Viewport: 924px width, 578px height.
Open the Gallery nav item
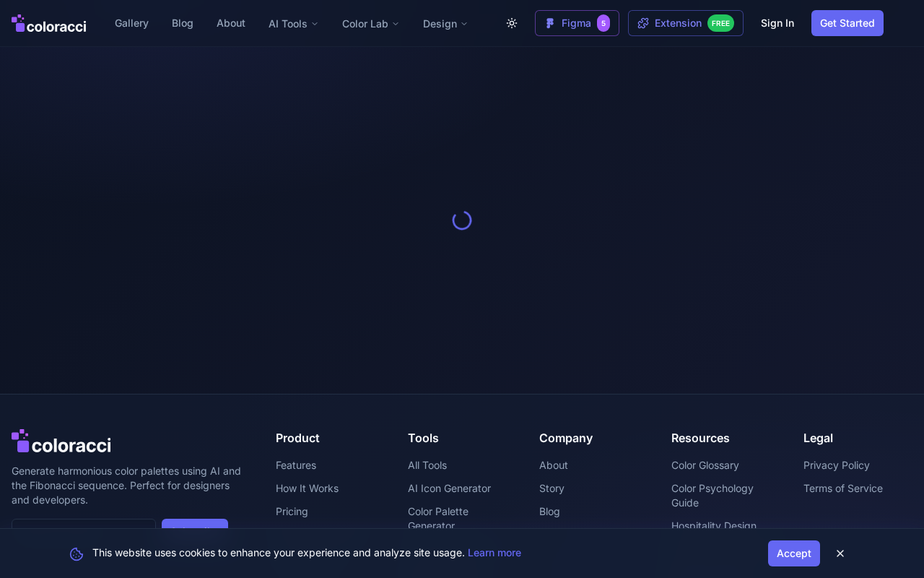coord(131,23)
